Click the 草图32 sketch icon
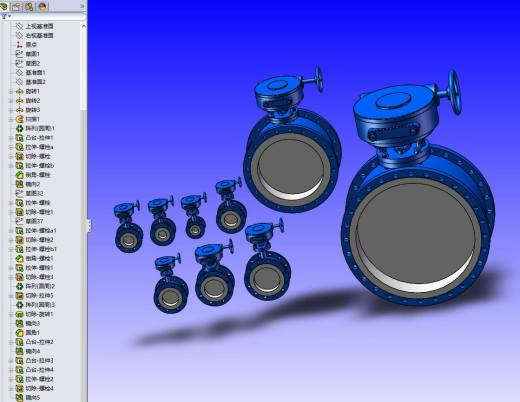The image size is (520, 402). 19,193
